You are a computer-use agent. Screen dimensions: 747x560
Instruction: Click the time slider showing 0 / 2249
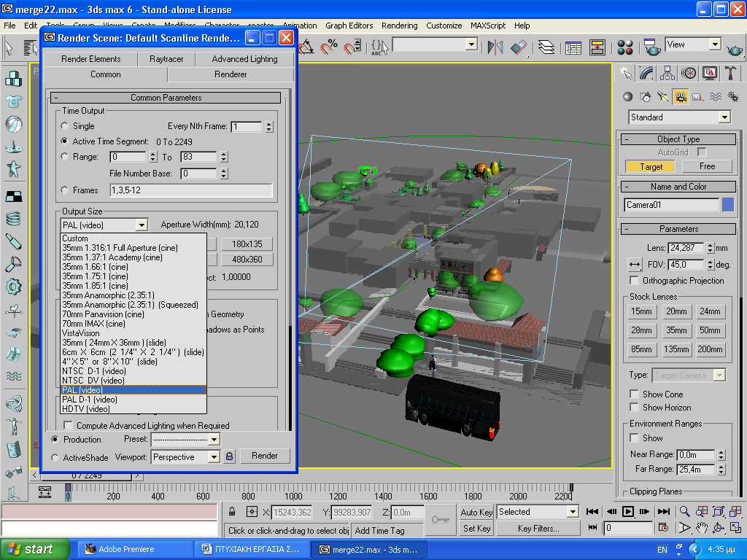[87, 475]
